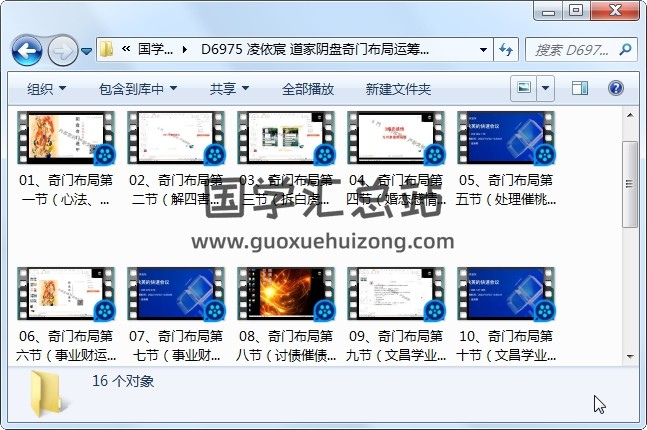647x430 pixels.
Task: Select video 05、奇门布局第五节 thumbnail
Action: [x=506, y=138]
